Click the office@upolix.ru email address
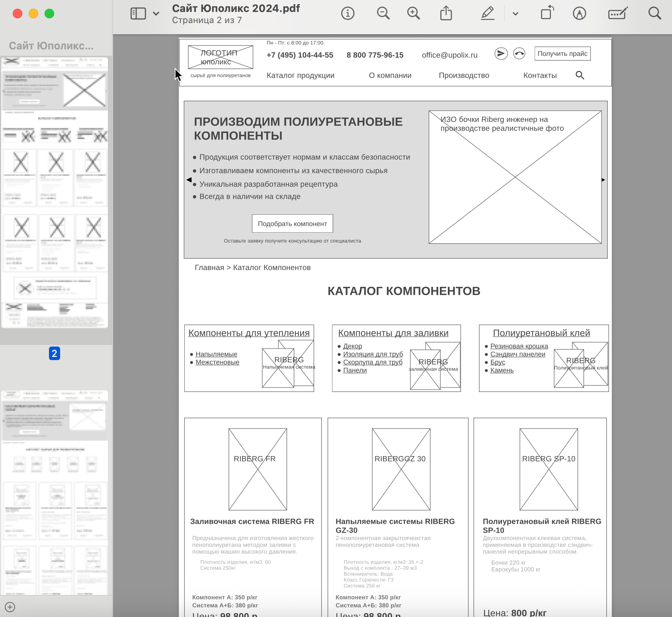Viewport: 672px width, 617px height. (450, 55)
